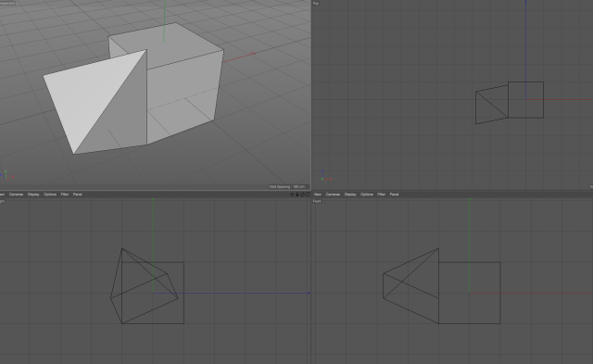The image size is (593, 364).
Task: Click the move camera icon in Right viewport header
Action: coord(292,195)
